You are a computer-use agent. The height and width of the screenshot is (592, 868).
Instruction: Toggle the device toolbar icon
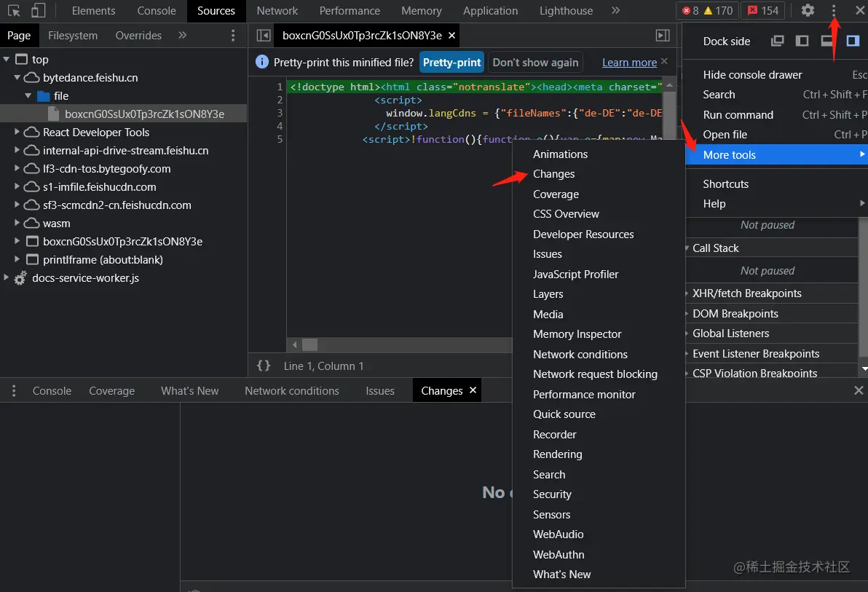pyautogui.click(x=38, y=10)
